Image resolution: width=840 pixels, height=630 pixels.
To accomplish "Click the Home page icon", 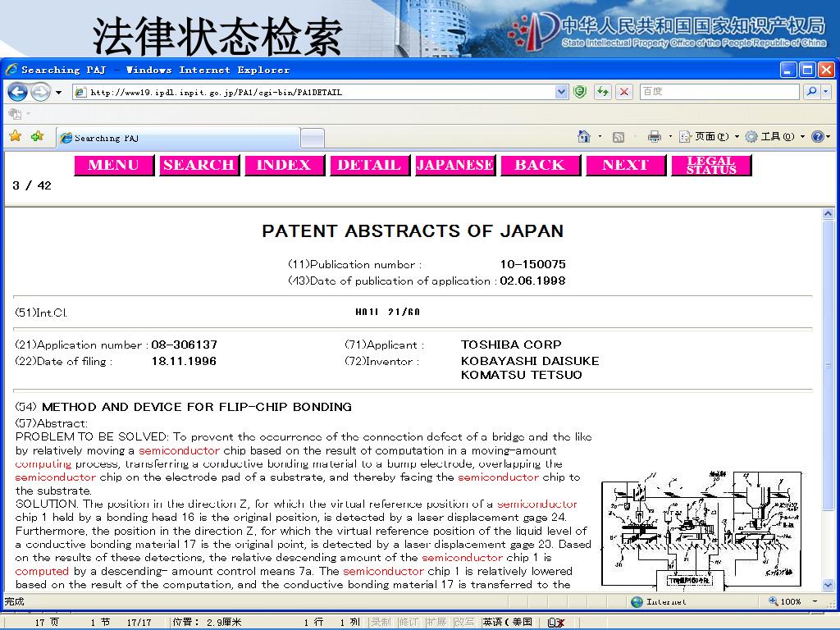I will coord(584,137).
